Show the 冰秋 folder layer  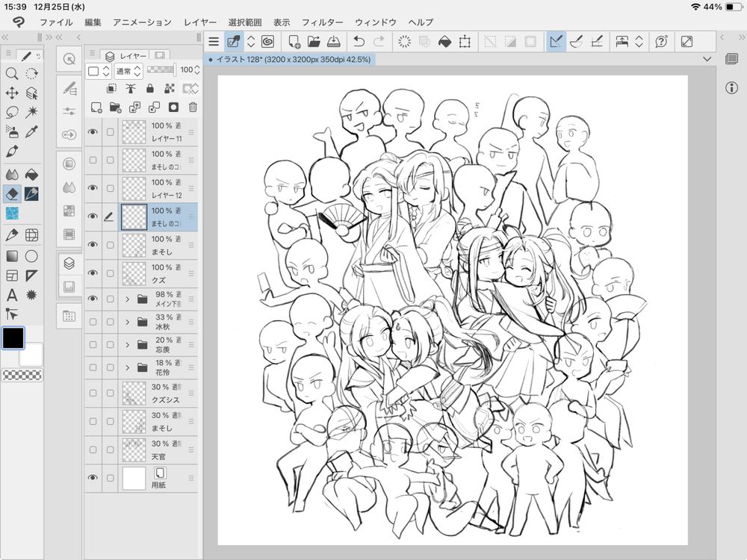93,322
